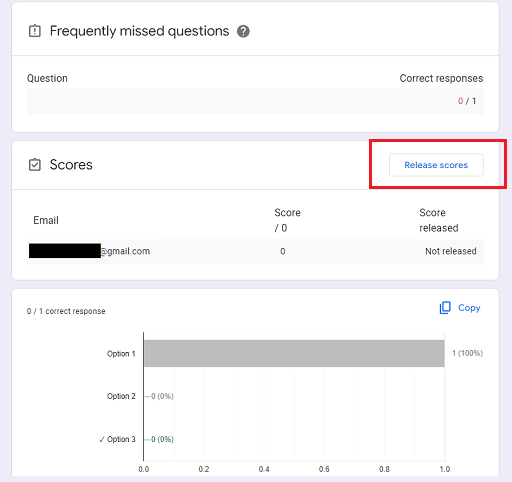Click the Copy chart icon
The height and width of the screenshot is (482, 512).
(445, 308)
